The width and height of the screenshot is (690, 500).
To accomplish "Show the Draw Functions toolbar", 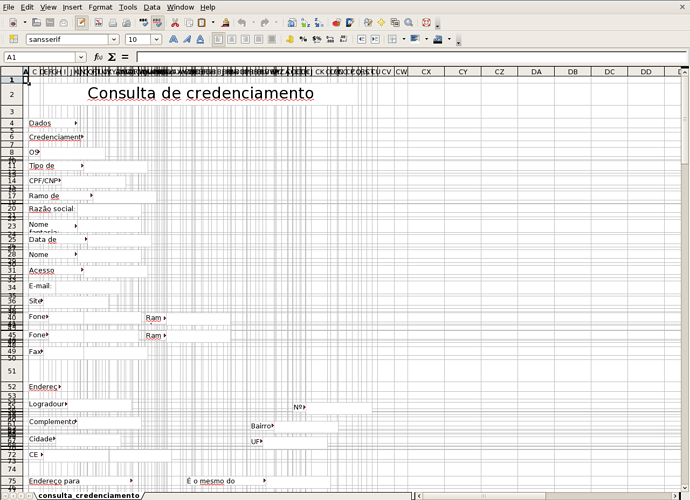I will click(x=350, y=22).
